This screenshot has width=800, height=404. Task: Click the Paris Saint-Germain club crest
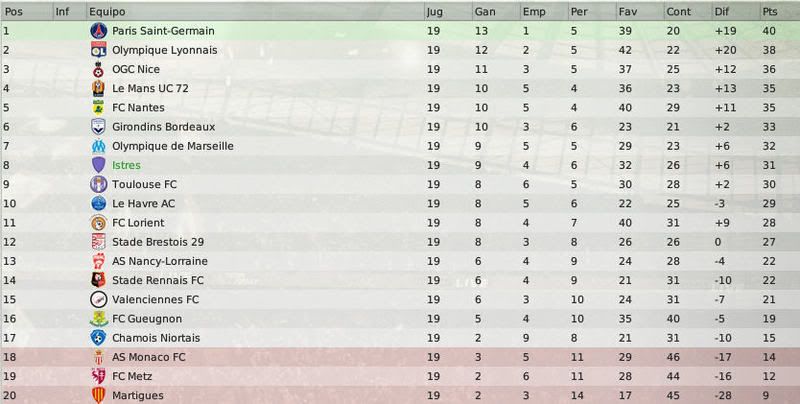pos(98,31)
